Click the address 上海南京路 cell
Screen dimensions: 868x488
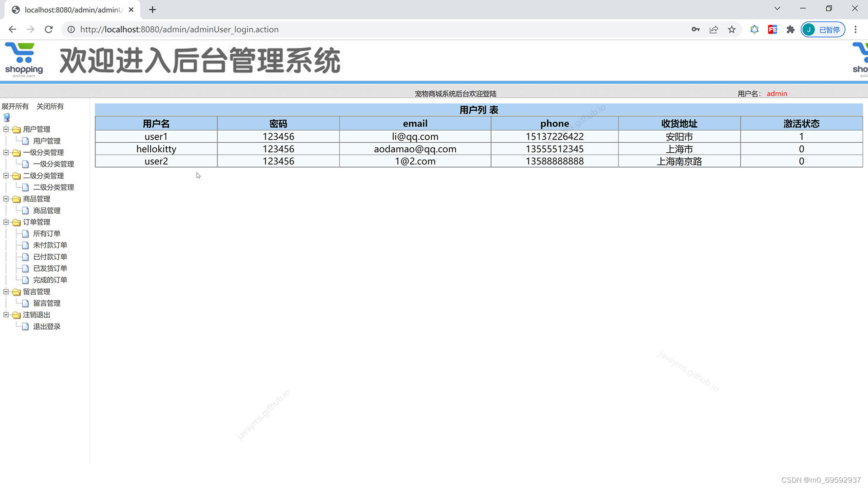tap(679, 161)
